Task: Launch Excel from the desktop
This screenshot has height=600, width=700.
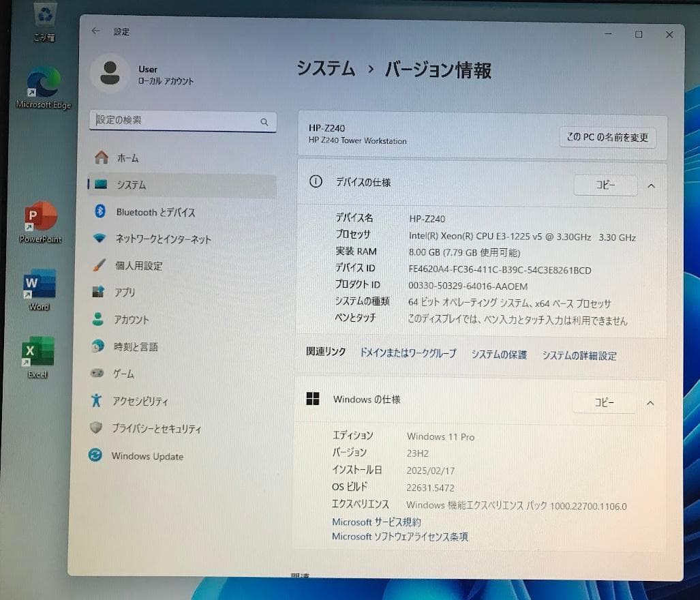Action: [x=37, y=351]
